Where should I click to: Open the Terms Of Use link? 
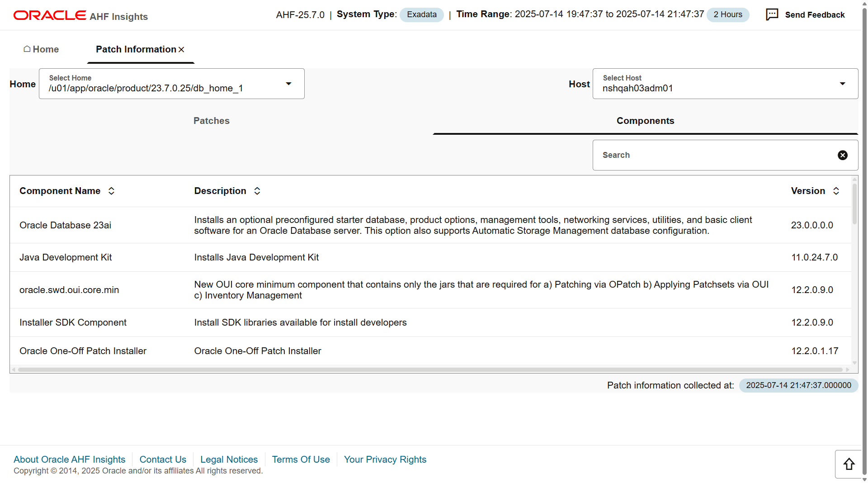[301, 459]
